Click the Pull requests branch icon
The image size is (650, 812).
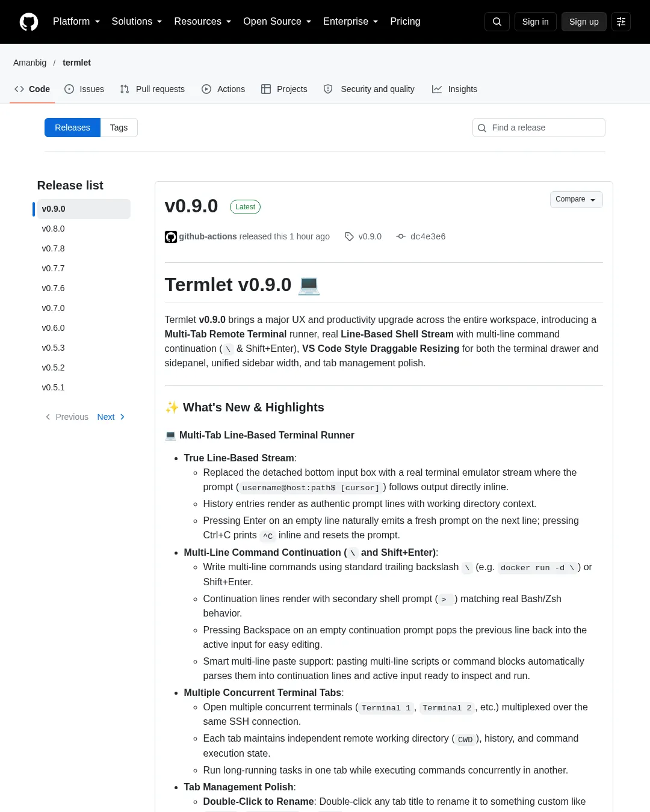tap(125, 89)
